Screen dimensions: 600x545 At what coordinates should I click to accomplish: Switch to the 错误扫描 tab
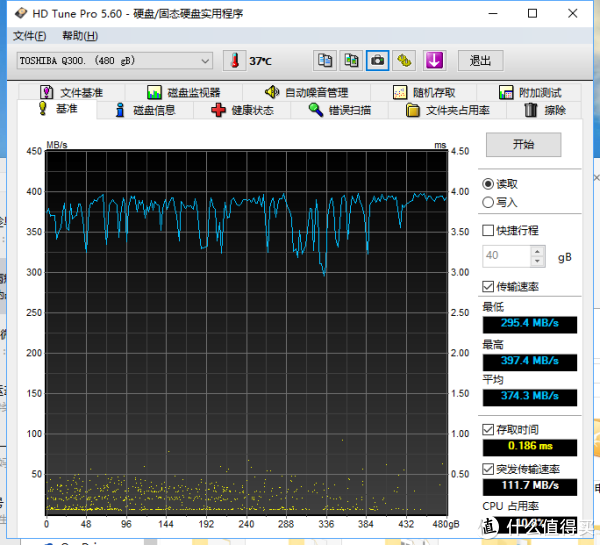(x=339, y=110)
